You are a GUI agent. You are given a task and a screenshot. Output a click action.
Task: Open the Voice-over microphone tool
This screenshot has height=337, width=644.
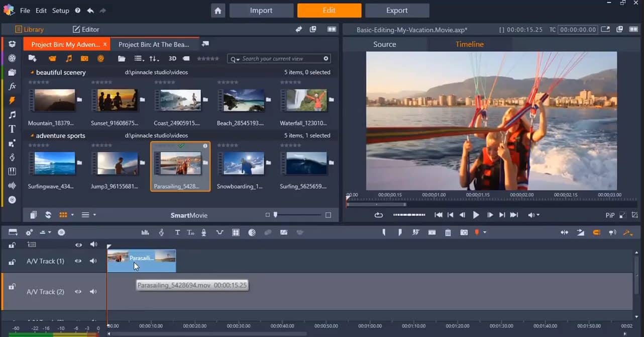click(x=203, y=232)
